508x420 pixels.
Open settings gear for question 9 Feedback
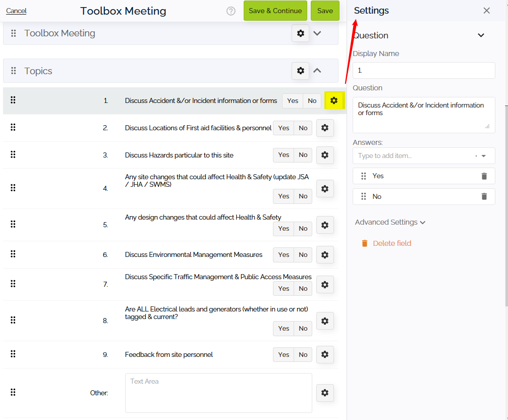click(325, 354)
